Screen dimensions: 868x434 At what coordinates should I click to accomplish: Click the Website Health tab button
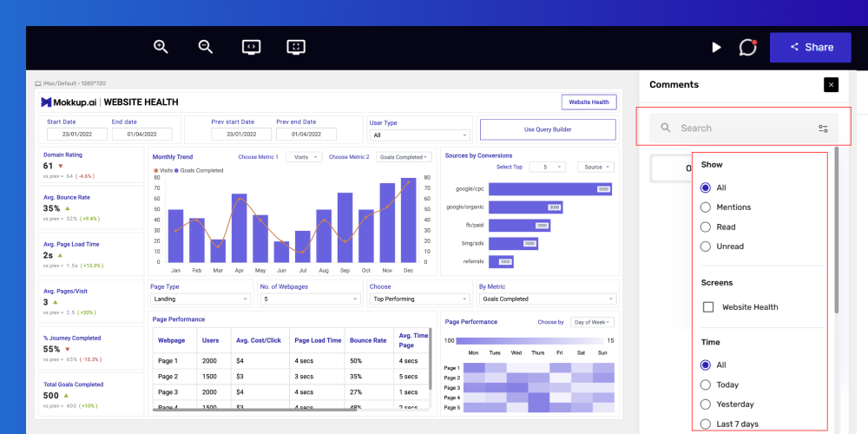589,102
